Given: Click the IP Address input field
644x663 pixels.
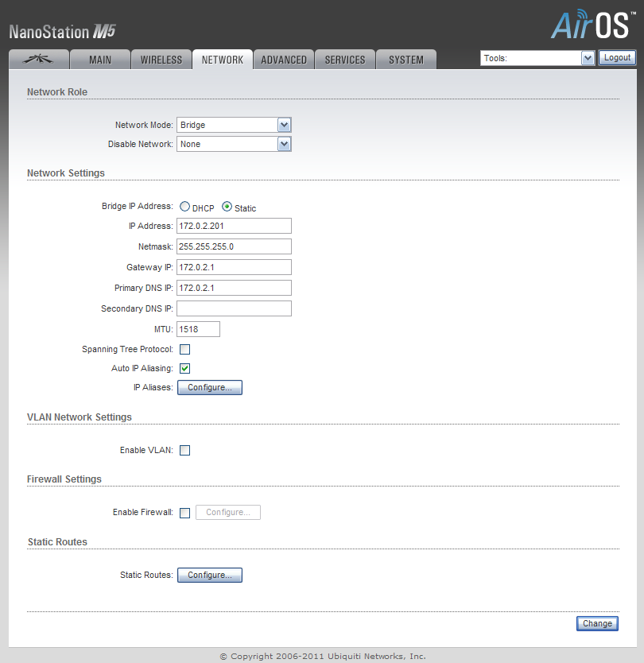Looking at the screenshot, I should 234,226.
